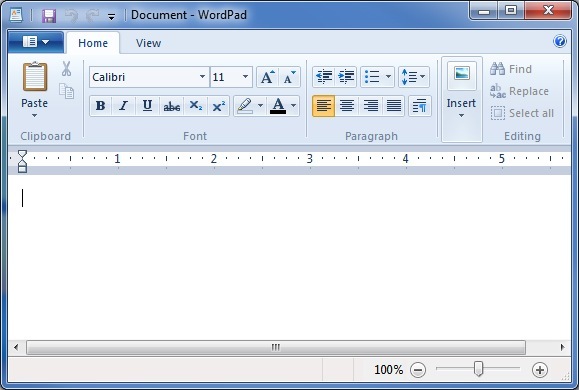Toggle Strikethrough formatting
Image resolution: width=579 pixels, height=390 pixels.
(x=172, y=106)
